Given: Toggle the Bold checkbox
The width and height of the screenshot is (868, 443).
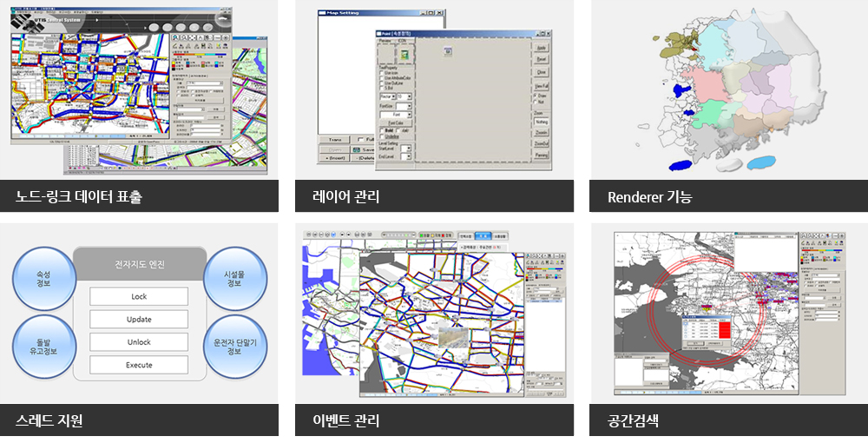Looking at the screenshot, I should click(381, 130).
